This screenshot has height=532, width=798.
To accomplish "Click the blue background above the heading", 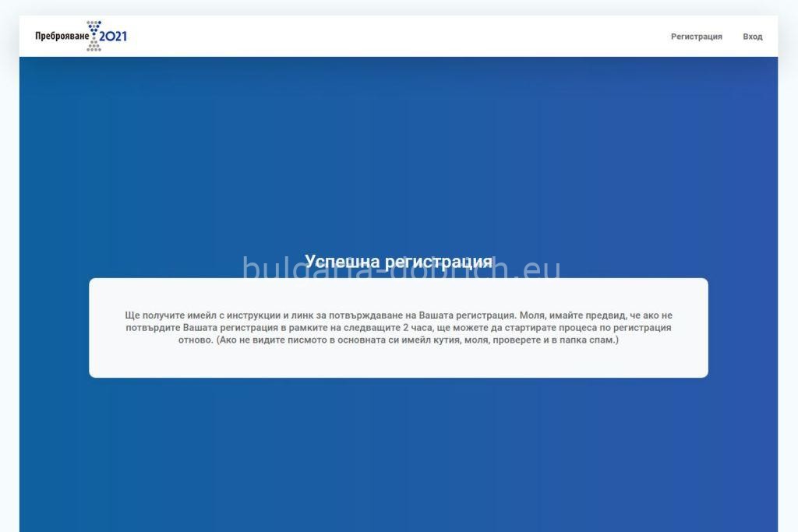I will 398,153.
